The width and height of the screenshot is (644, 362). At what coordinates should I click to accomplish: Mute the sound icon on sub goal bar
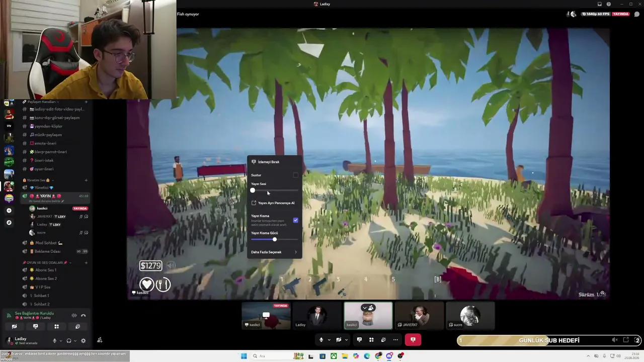(615, 340)
